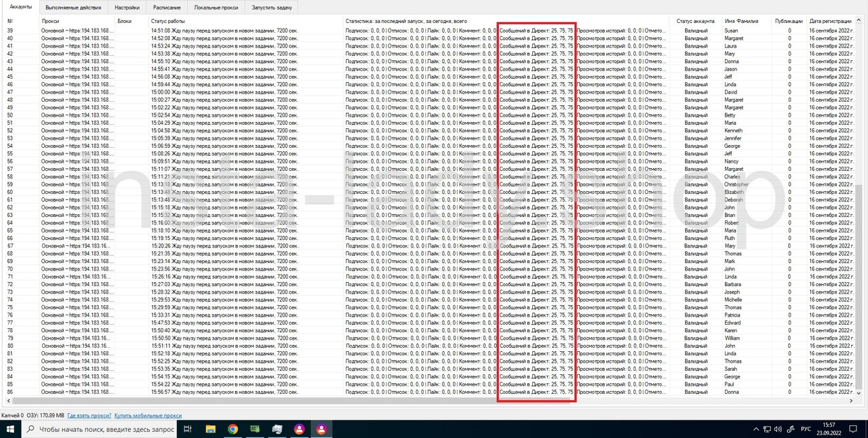Click the network icon in the tray
The height and width of the screenshot is (438, 868).
tap(767, 429)
